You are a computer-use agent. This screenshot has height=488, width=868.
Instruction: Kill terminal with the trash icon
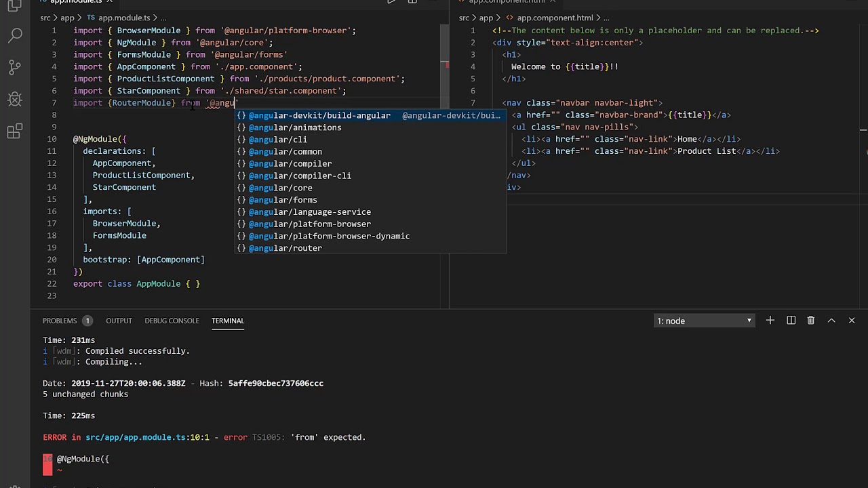click(810, 321)
